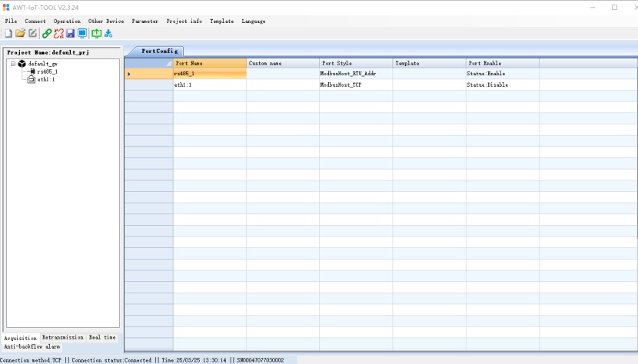Upload configuration with the green arrow icon
Screen dimensions: 638x364
coord(96,33)
